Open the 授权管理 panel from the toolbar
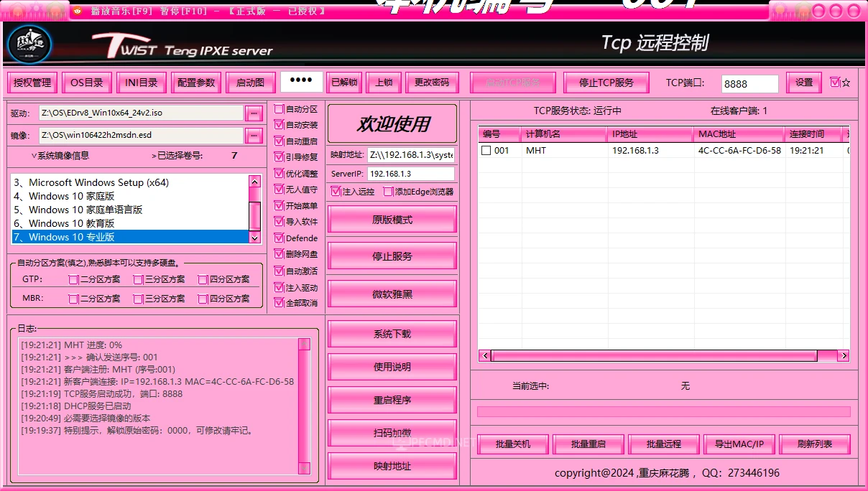The width and height of the screenshot is (868, 491). 31,82
